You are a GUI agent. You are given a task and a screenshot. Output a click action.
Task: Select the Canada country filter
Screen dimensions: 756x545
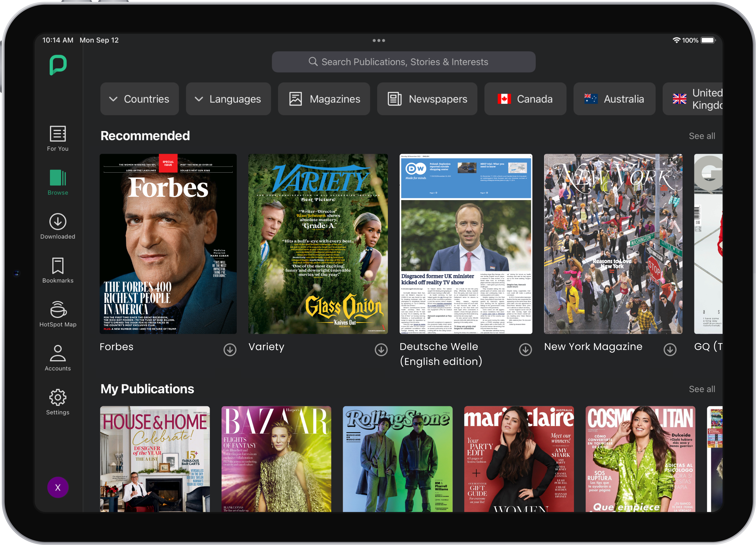525,99
